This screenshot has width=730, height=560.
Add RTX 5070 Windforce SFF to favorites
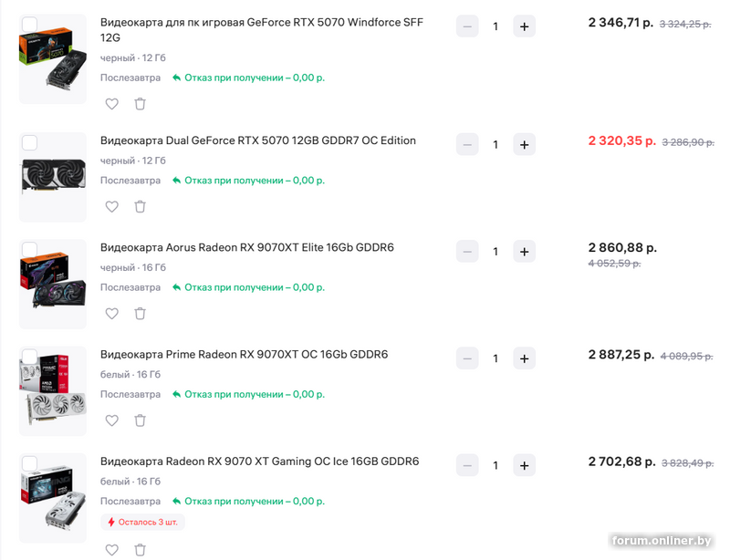[x=112, y=104]
